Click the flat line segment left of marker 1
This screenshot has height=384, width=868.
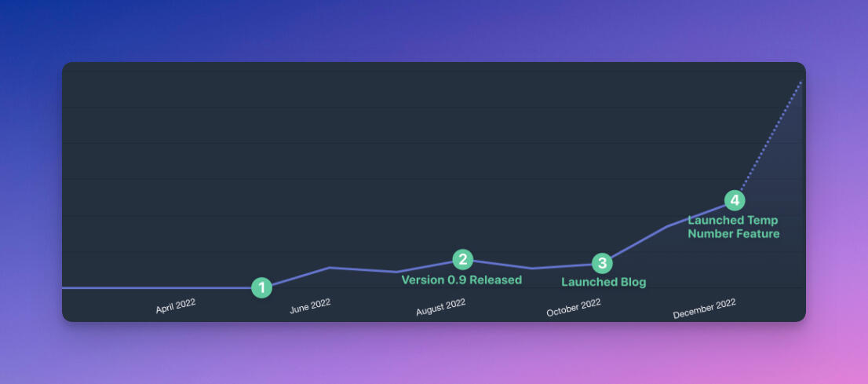(157, 287)
